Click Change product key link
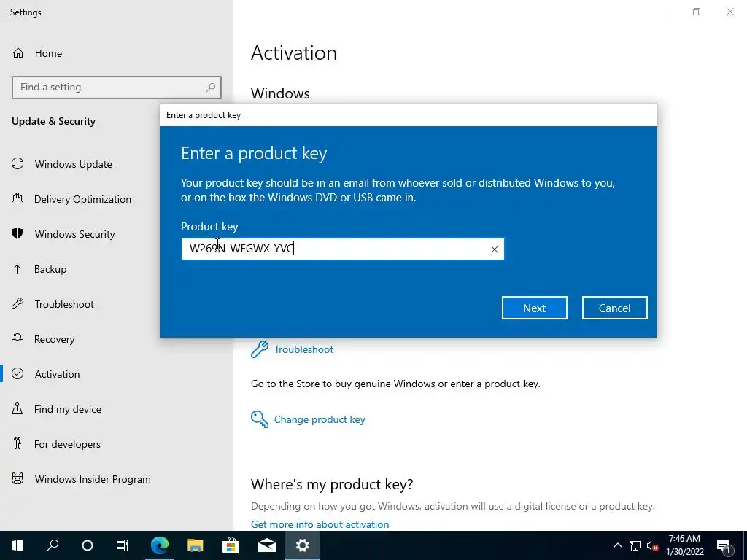The height and width of the screenshot is (560, 747). point(320,419)
